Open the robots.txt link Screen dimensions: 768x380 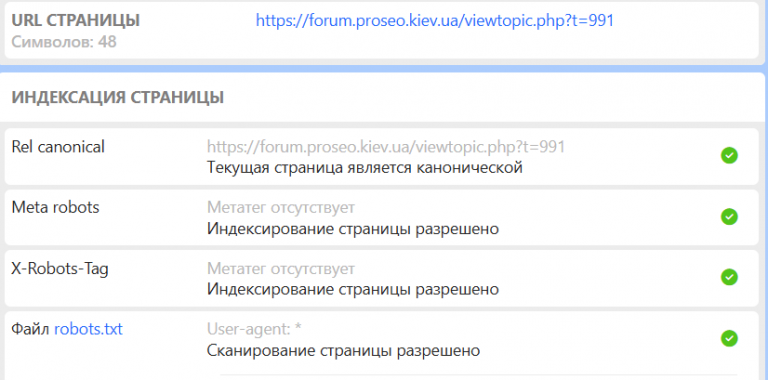(x=88, y=329)
